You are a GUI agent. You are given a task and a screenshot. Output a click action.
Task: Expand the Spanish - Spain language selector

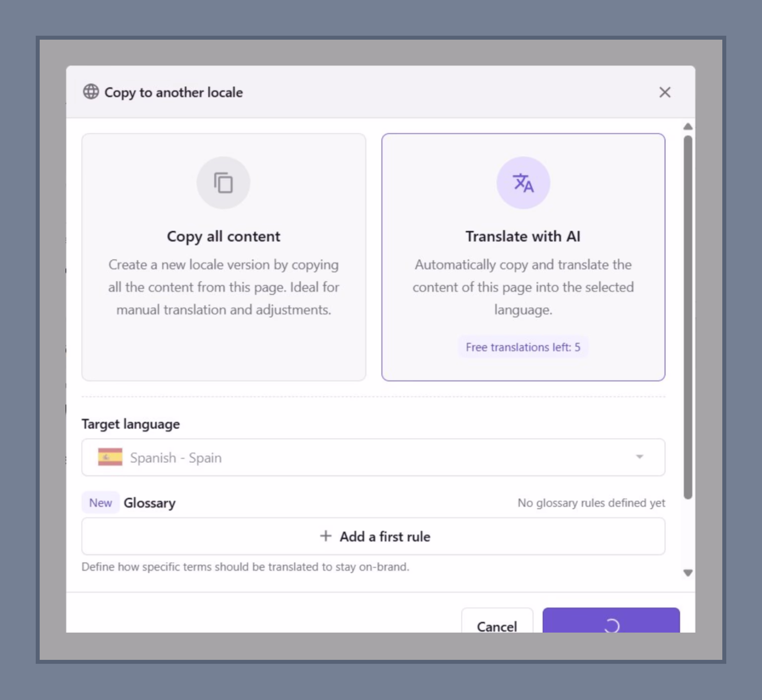[374, 457]
